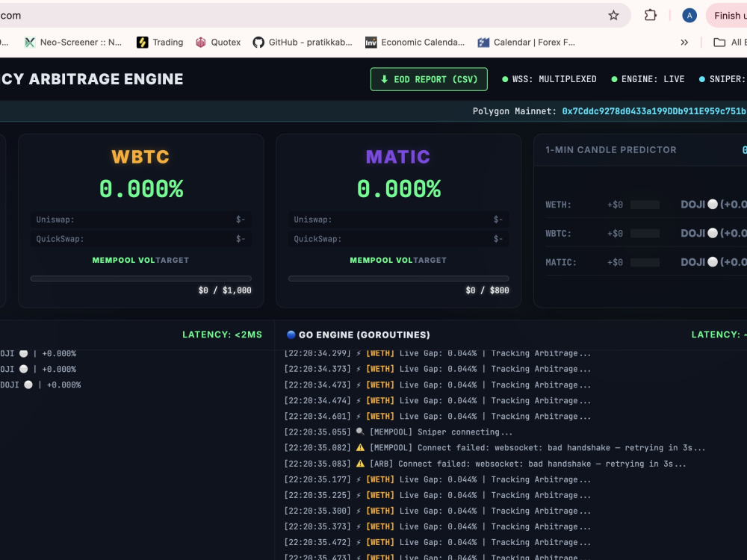Open the Neo-Screener bookmark
This screenshot has height=560, width=747.
pos(73,43)
